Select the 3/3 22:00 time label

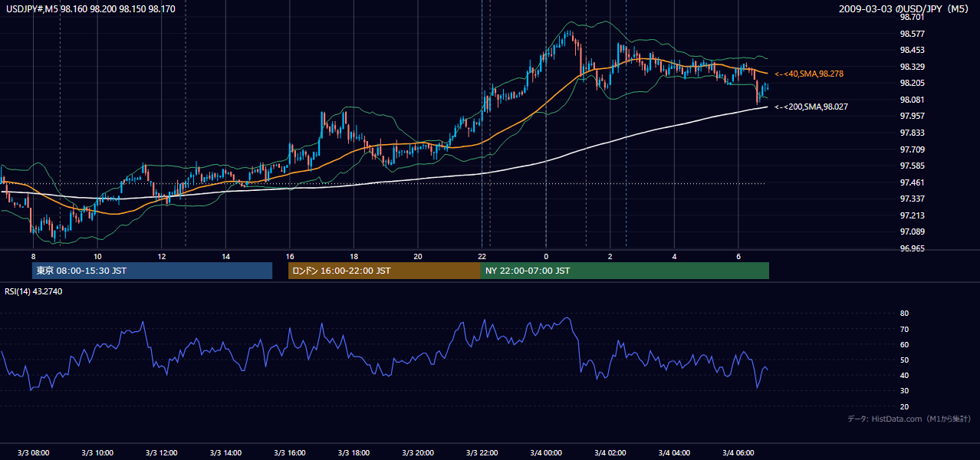[482, 452]
